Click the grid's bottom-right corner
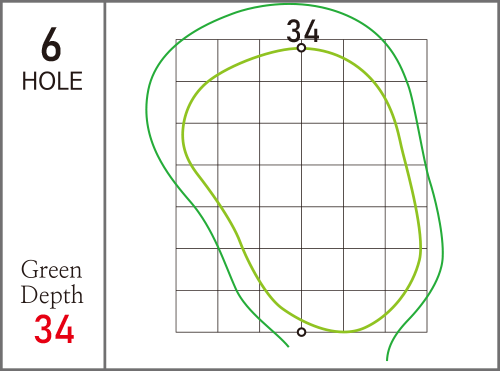500x371 pixels. pyautogui.click(x=427, y=332)
